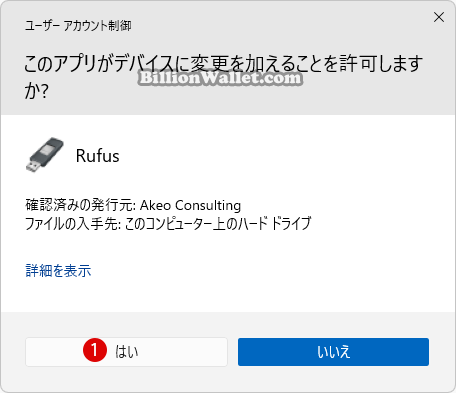
Task: Click the このコンピューター上のハード ドライブ text
Action: pos(218,223)
